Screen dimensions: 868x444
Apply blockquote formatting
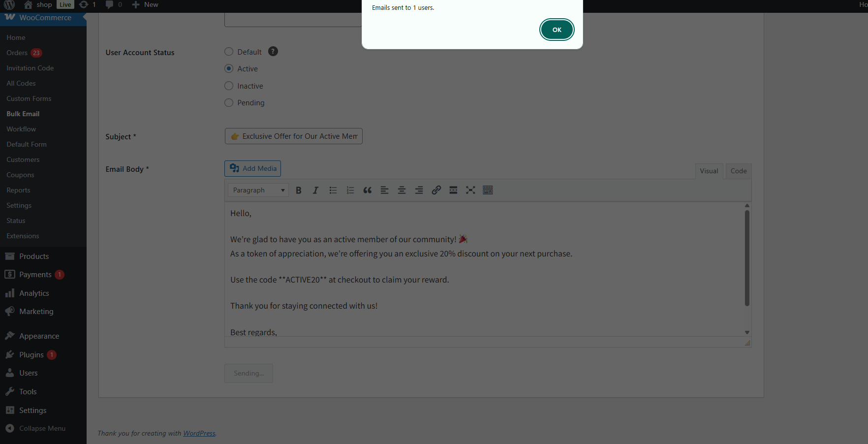(x=367, y=190)
